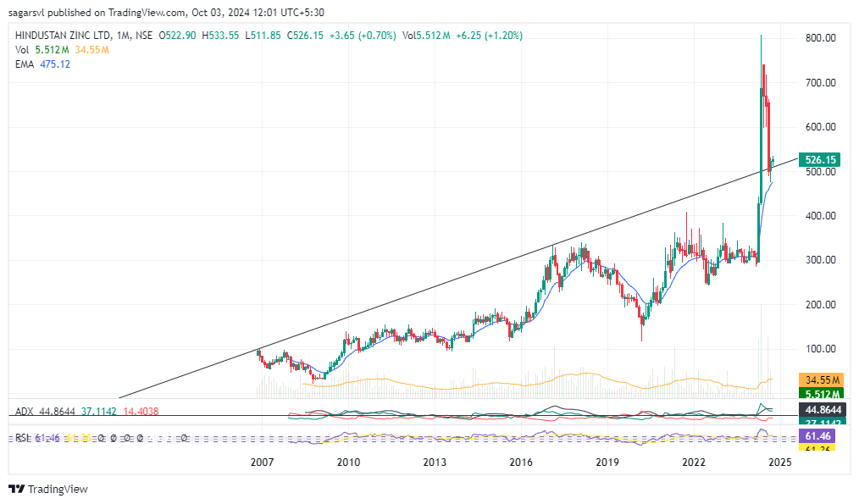Click the orange 34.55M volume MA label
The image size is (859, 504).
point(822,379)
